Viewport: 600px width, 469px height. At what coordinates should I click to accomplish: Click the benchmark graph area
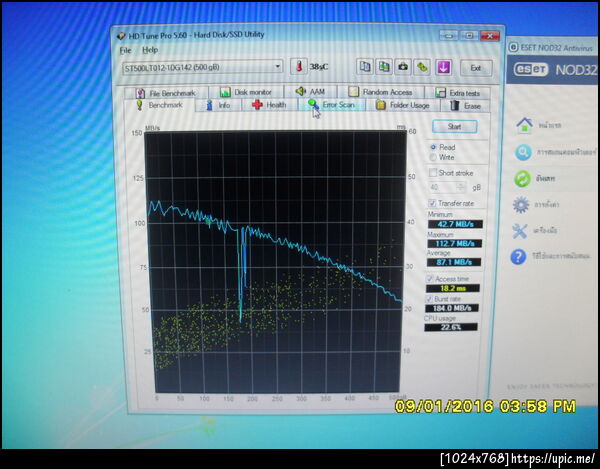click(x=275, y=262)
